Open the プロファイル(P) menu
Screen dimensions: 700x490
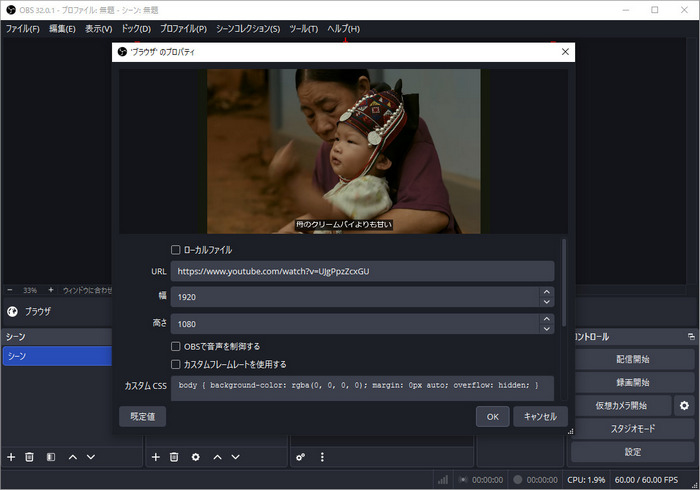point(183,29)
